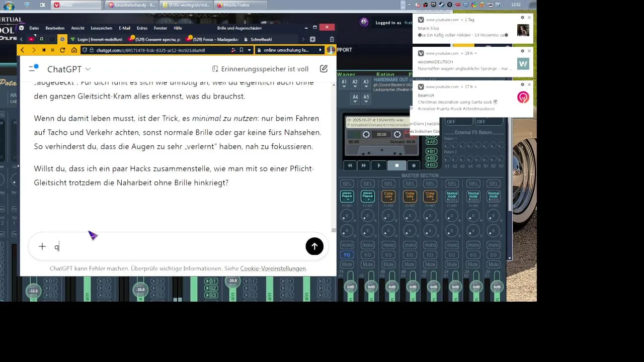Enable EQ on bus A4

[x=410, y=255]
